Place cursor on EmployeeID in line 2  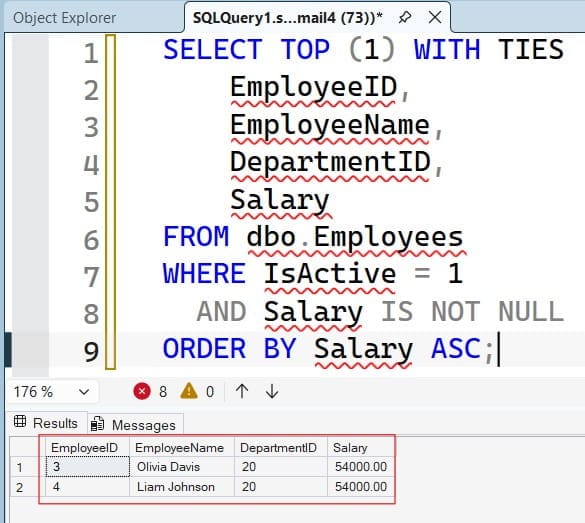click(x=313, y=88)
